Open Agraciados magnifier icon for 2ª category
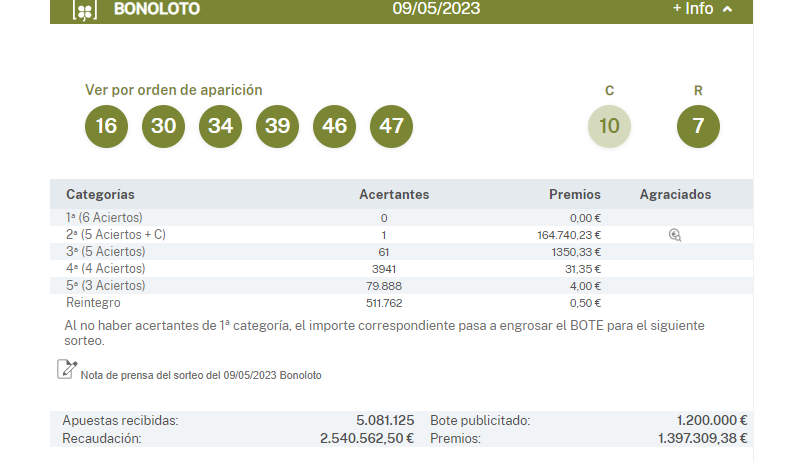The height and width of the screenshot is (462, 800). coord(675,235)
